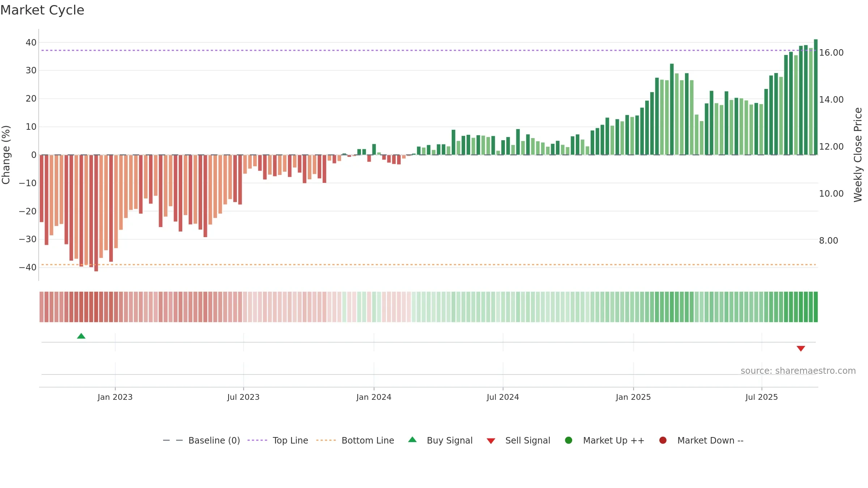Click the first red heatmap strip cell

pos(42,307)
